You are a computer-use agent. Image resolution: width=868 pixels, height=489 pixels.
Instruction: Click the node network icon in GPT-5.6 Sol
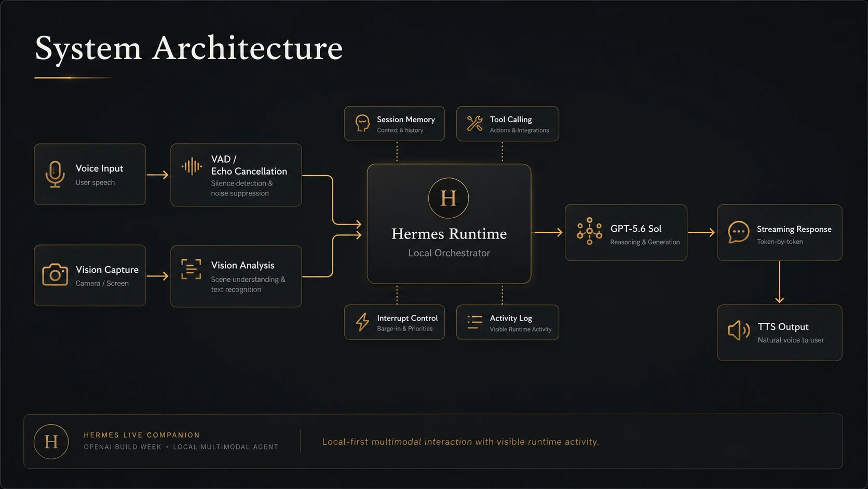589,231
